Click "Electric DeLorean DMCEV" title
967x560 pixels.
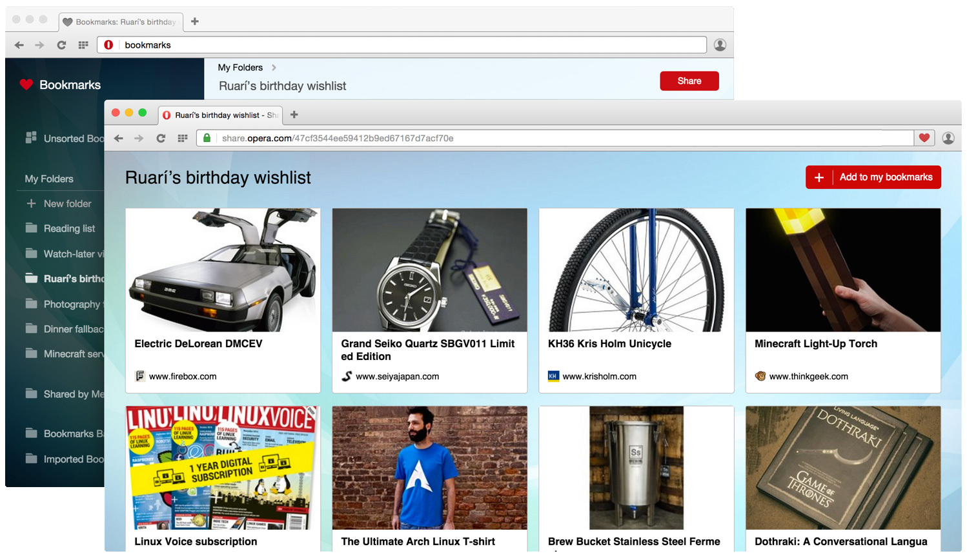click(198, 343)
